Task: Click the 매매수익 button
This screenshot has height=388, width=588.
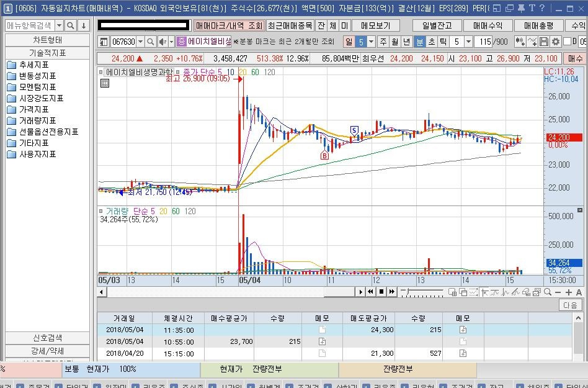Action: (488, 25)
